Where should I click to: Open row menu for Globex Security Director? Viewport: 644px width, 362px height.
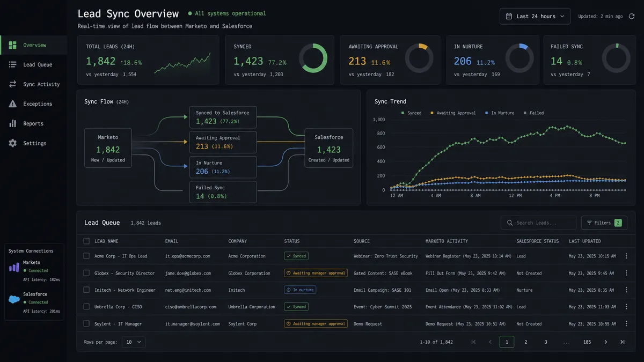coord(626,273)
